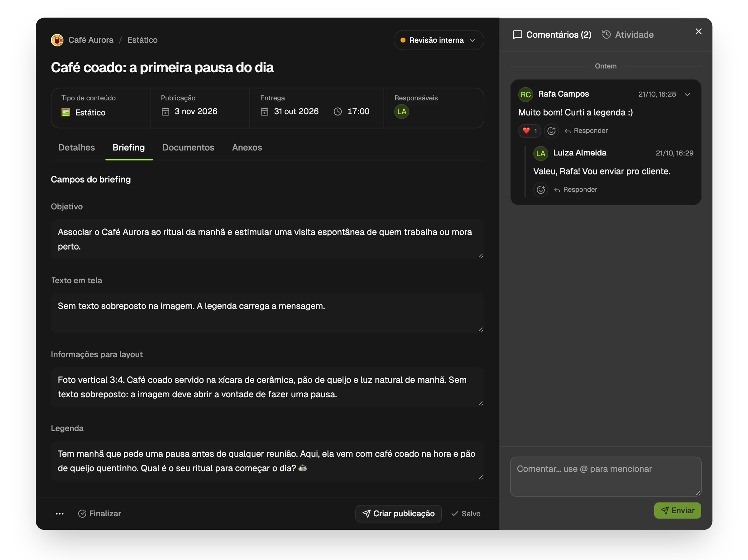Switch to the Atividade tab
The height and width of the screenshot is (560, 748).
(x=628, y=35)
